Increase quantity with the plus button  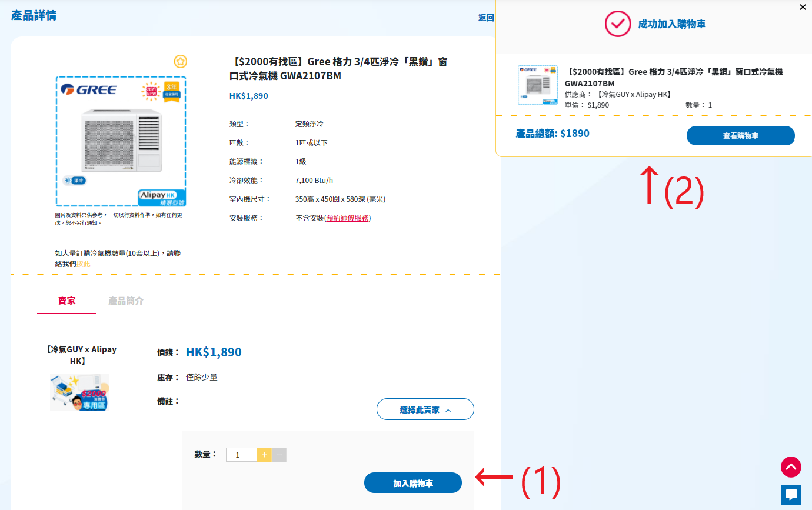coord(264,455)
